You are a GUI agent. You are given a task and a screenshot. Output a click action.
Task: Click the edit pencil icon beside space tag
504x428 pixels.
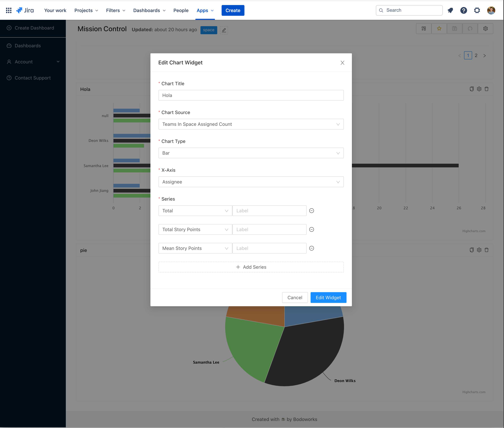(224, 30)
